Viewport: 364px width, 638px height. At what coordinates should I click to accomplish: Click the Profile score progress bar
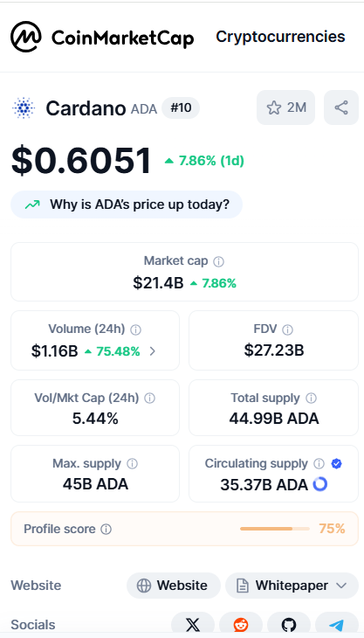coord(275,529)
